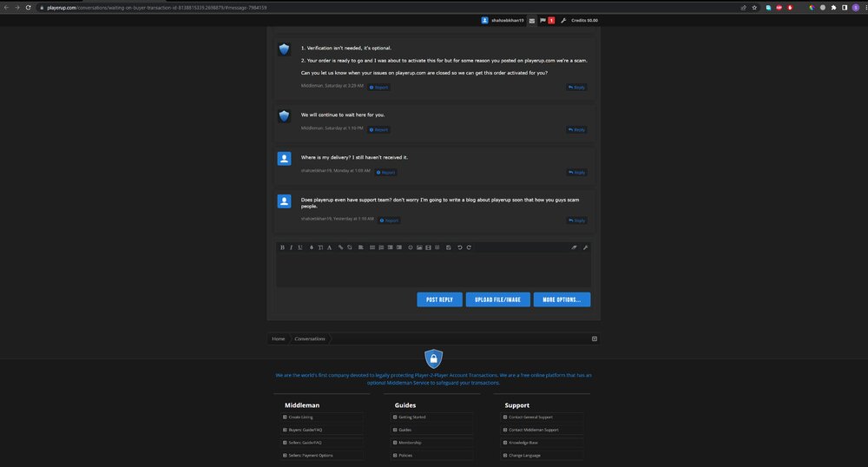868x467 pixels.
Task: Open shahzebkhan19 account menu in top bar
Action: pyautogui.click(x=503, y=21)
